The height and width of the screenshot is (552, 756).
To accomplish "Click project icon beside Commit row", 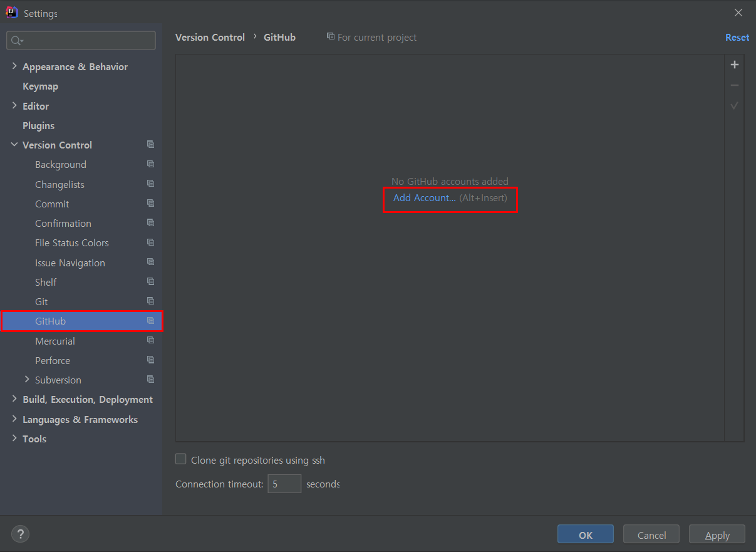I will tap(150, 204).
